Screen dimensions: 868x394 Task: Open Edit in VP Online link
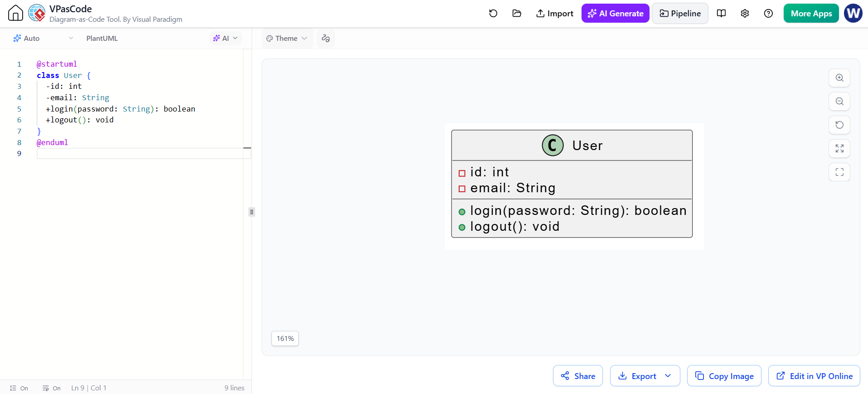click(x=814, y=376)
